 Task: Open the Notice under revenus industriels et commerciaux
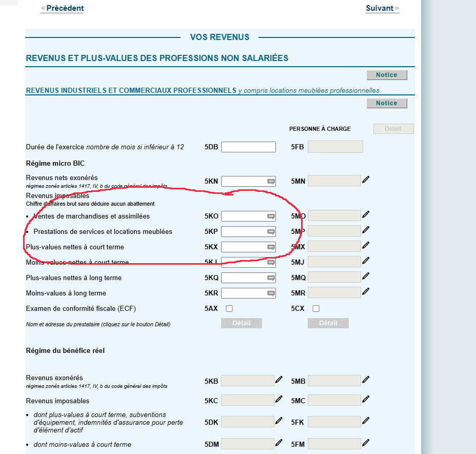(387, 103)
